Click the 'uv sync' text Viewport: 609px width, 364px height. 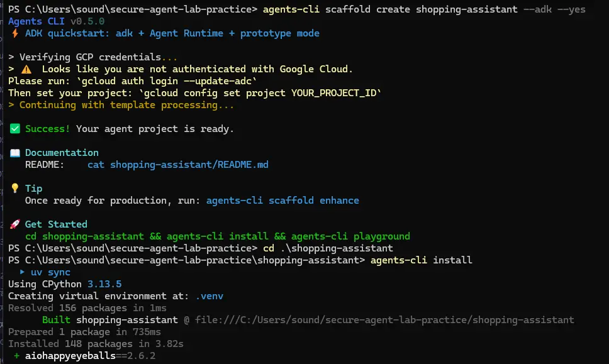[50, 272]
